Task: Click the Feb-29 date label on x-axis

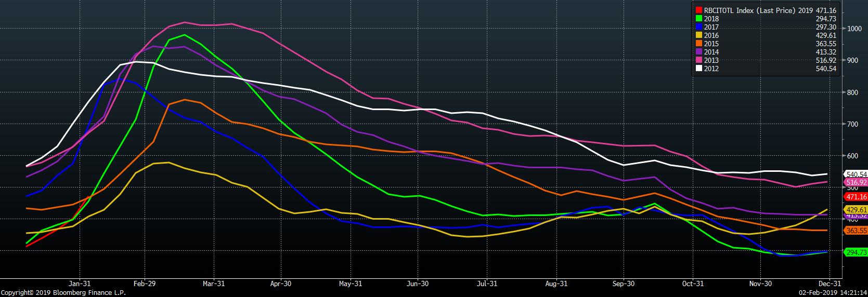Action: (x=145, y=283)
